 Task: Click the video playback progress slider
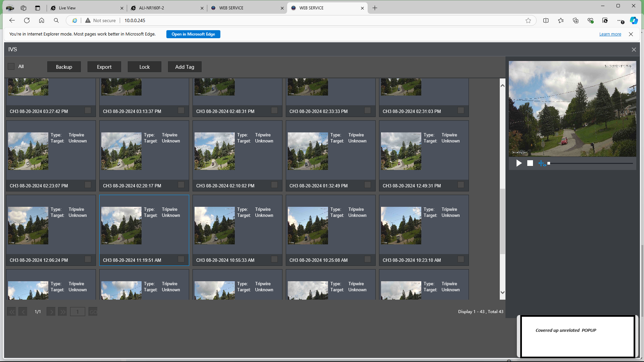point(590,163)
